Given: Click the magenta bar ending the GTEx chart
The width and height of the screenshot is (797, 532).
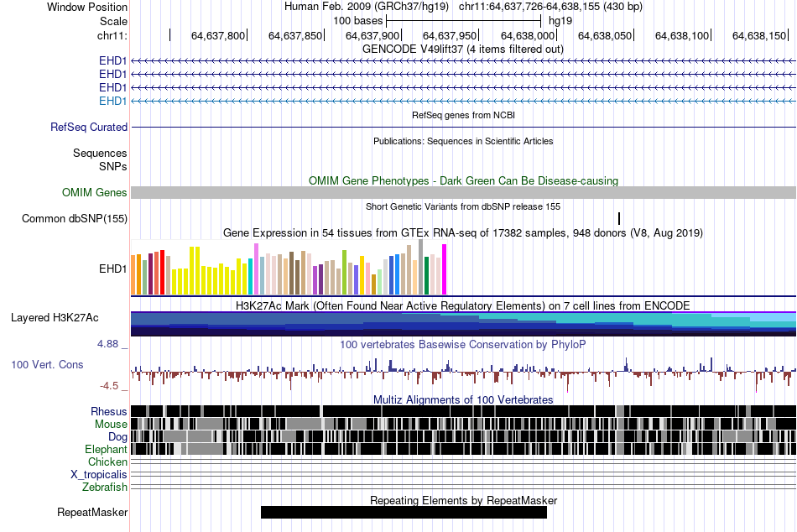Looking at the screenshot, I should (x=445, y=269).
